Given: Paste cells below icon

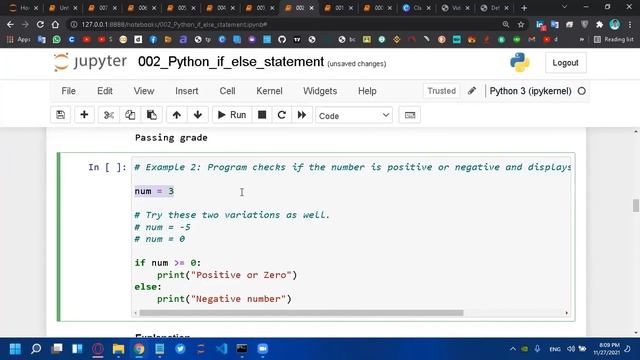Looking at the screenshot, I should [151, 115].
